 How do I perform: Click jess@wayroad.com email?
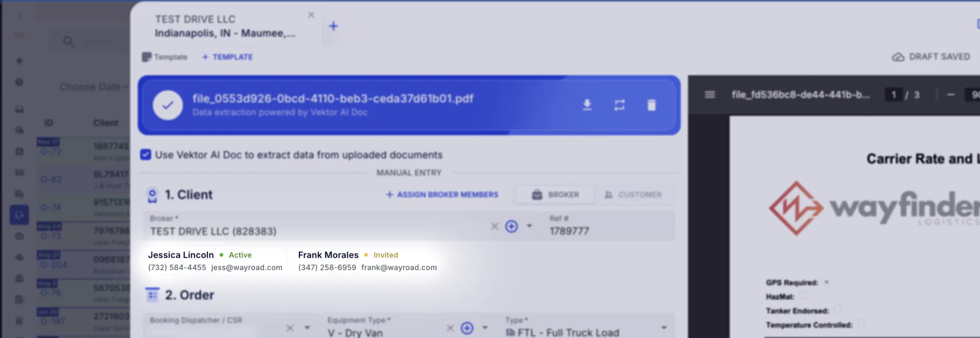(x=247, y=268)
